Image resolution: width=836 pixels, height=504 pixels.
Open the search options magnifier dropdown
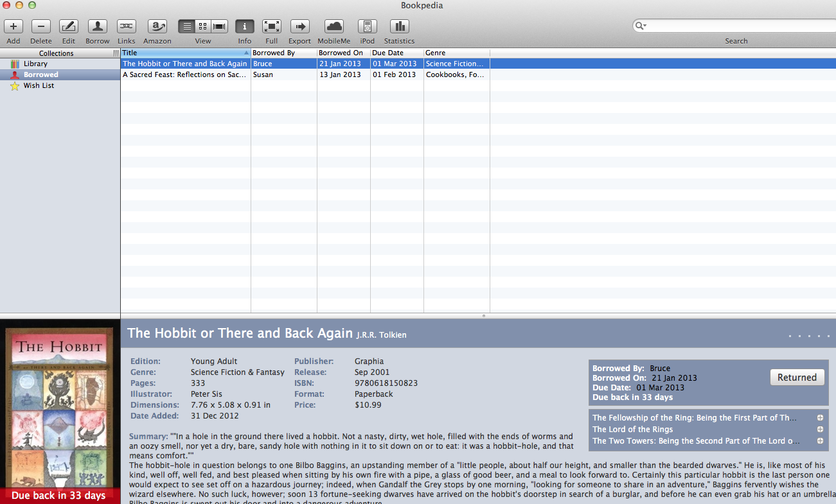[640, 26]
